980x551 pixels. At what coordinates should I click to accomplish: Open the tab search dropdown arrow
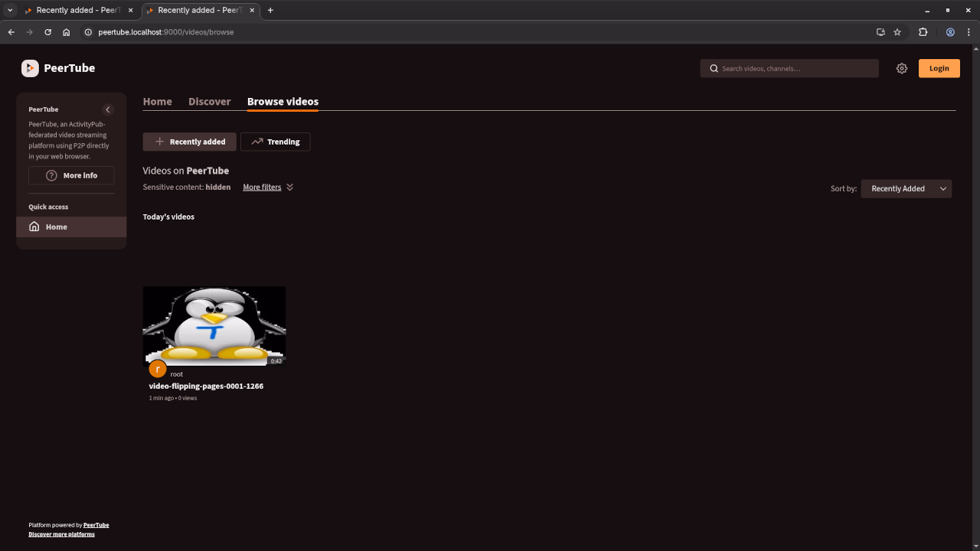point(11,11)
